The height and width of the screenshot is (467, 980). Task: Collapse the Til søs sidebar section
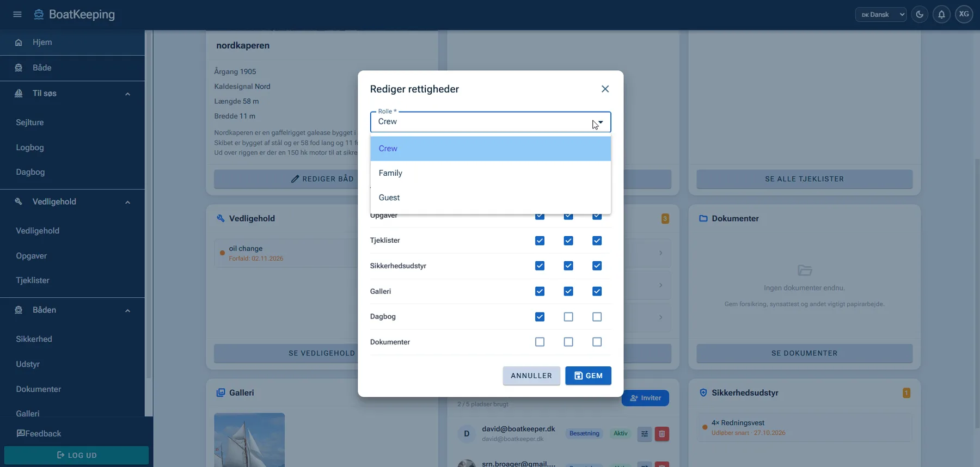coord(127,94)
